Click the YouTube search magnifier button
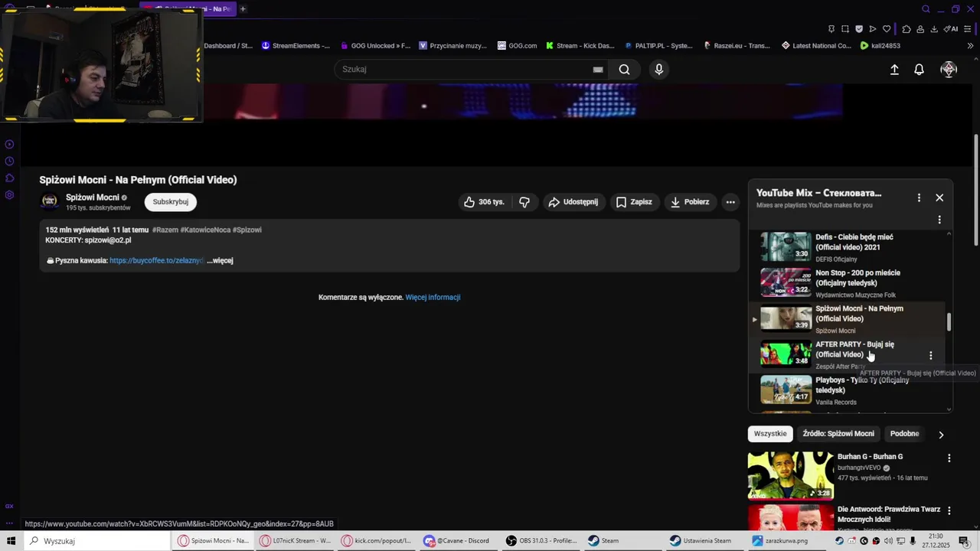 point(624,70)
